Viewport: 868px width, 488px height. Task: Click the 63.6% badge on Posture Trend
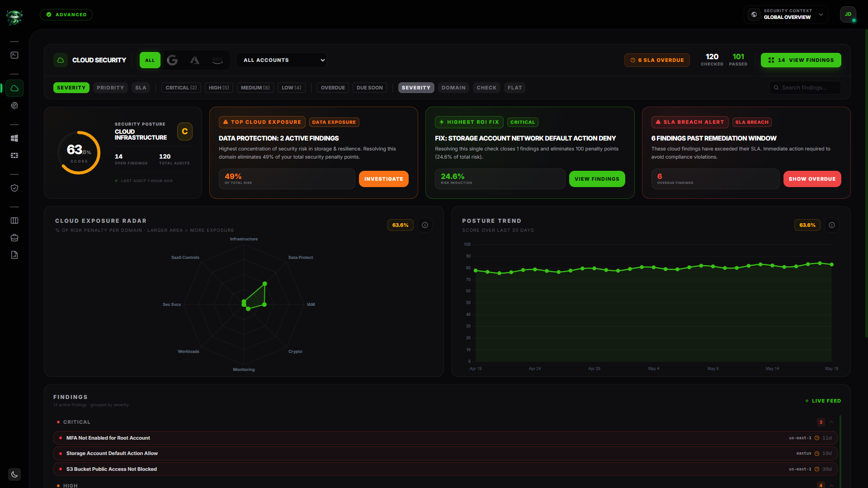[807, 225]
